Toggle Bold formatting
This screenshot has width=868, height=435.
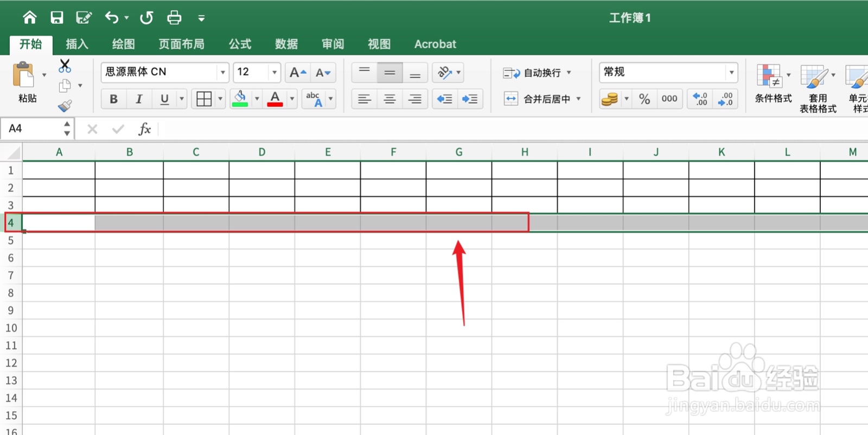pyautogui.click(x=113, y=99)
